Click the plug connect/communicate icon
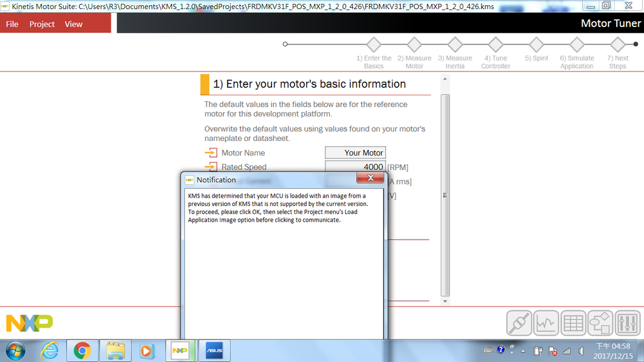Image resolution: width=644 pixels, height=362 pixels. click(x=519, y=323)
